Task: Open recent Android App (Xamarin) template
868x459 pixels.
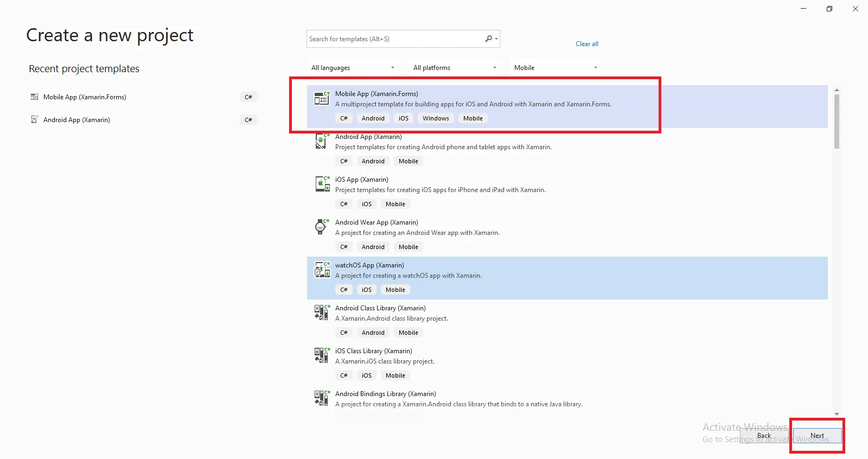Action: coord(143,120)
